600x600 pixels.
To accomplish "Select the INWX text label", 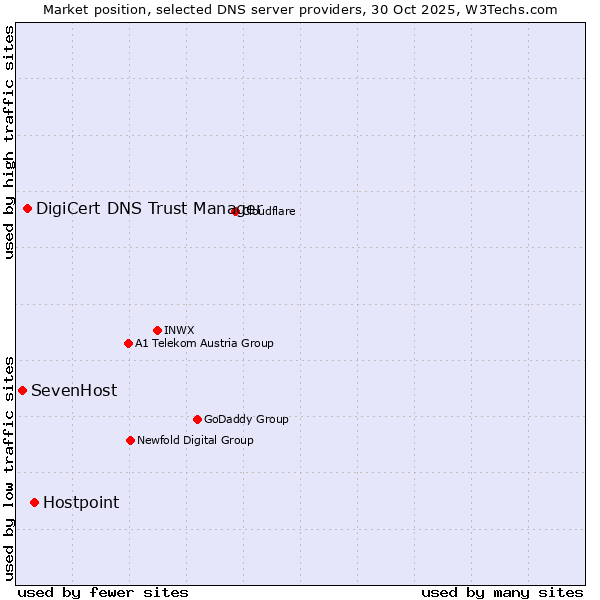I will coord(179,330).
